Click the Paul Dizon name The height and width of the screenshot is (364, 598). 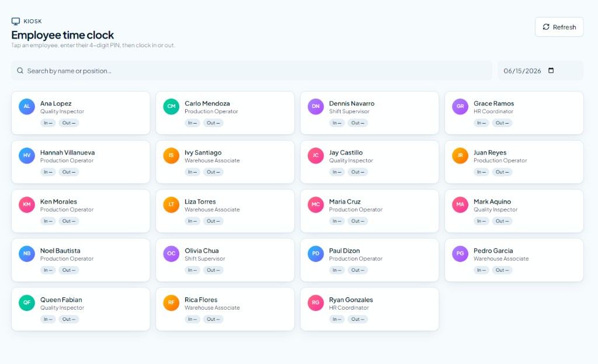345,251
